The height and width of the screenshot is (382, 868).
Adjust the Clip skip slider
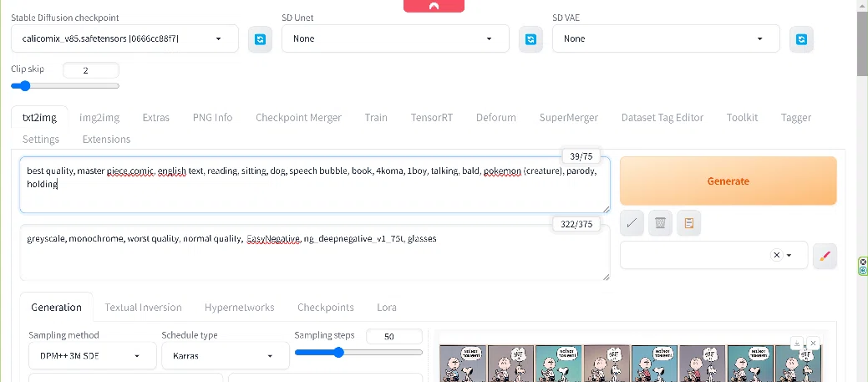65,86
